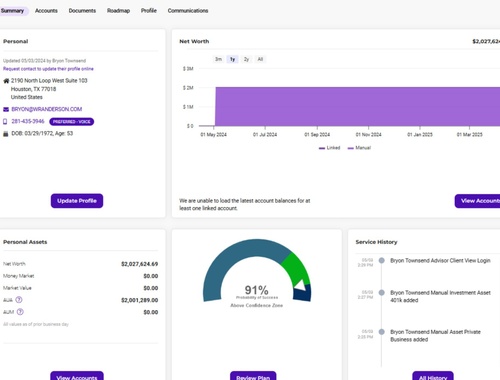This screenshot has height=380, width=500.
Task: Click the birthday cake DOB icon
Action: (6, 134)
